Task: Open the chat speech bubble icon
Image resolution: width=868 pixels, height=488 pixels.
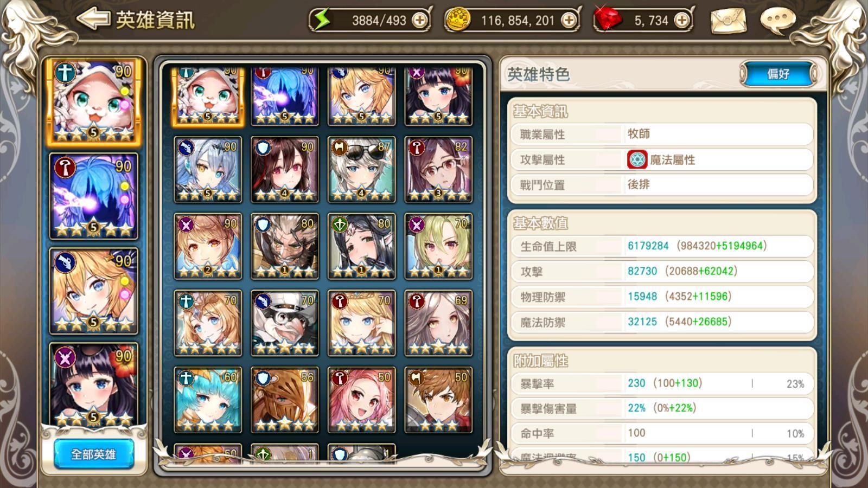Action: pos(777,21)
